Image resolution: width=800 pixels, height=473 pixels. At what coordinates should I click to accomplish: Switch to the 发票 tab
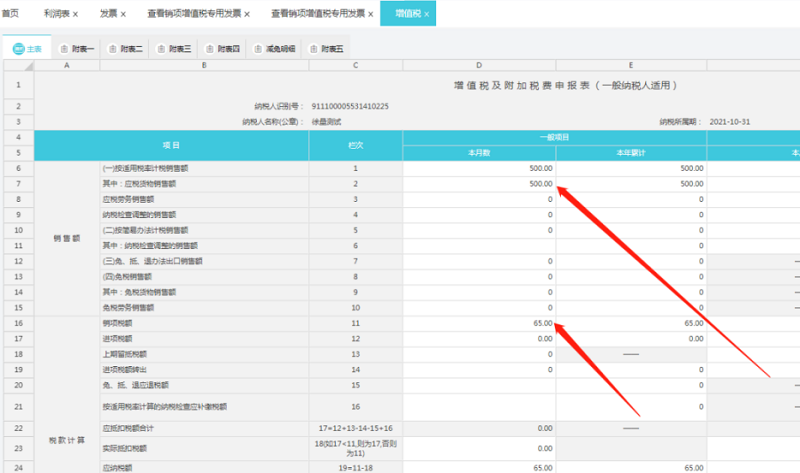coord(108,13)
